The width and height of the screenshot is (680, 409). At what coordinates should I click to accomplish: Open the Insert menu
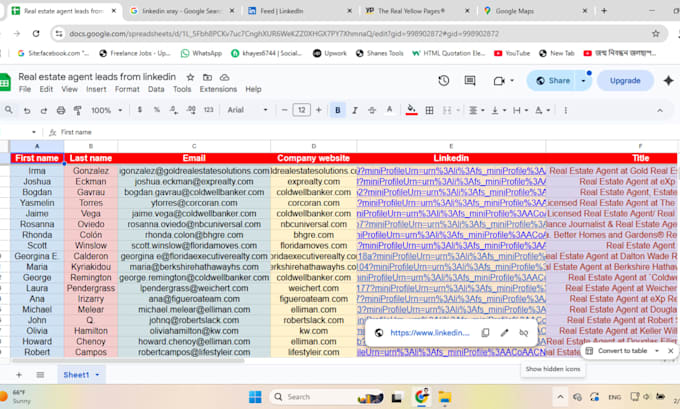point(96,89)
